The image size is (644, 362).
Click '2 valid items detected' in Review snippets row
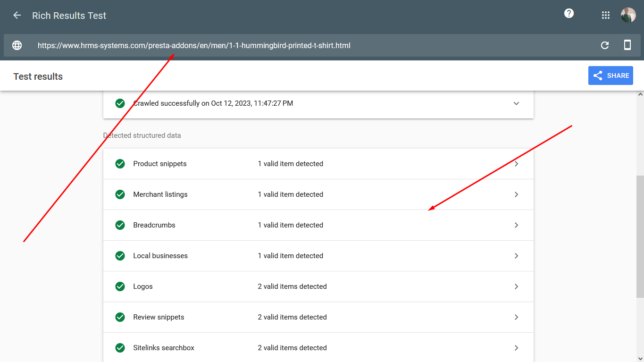[x=293, y=317]
